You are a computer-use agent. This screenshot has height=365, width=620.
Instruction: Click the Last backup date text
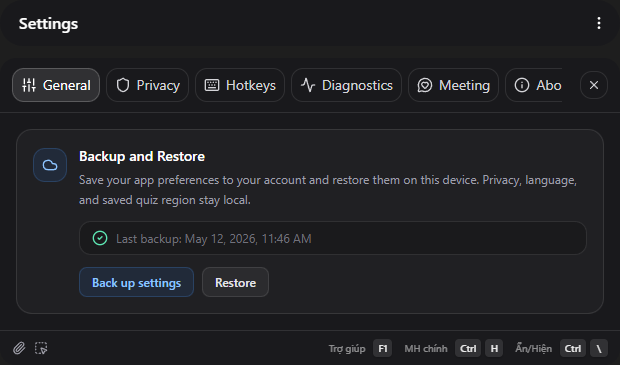[214, 238]
